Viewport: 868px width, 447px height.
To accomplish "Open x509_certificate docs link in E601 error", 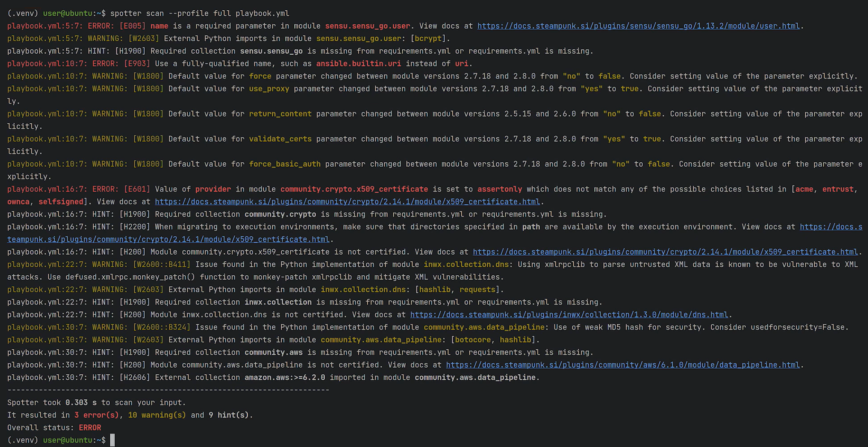I will (347, 202).
